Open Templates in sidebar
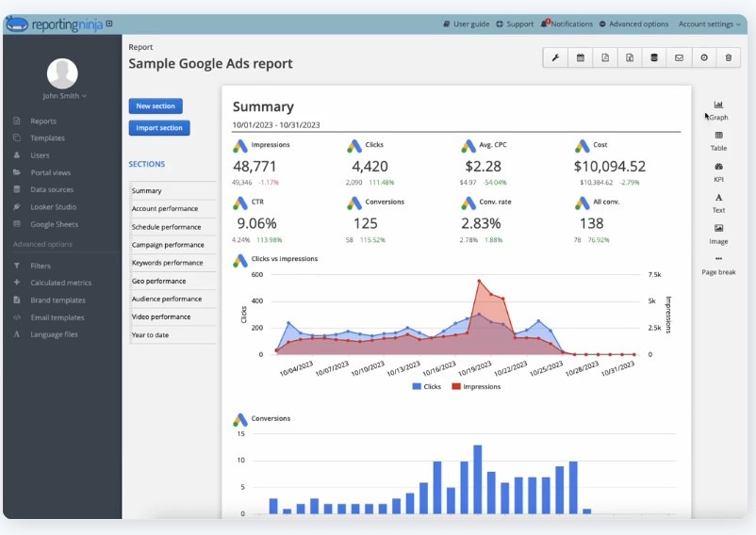The width and height of the screenshot is (756, 535). tap(47, 138)
